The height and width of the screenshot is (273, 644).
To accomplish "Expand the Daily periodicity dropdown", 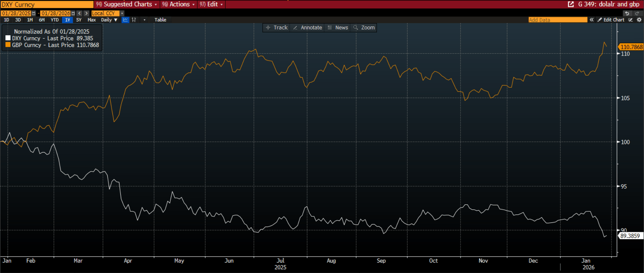I will (x=109, y=20).
